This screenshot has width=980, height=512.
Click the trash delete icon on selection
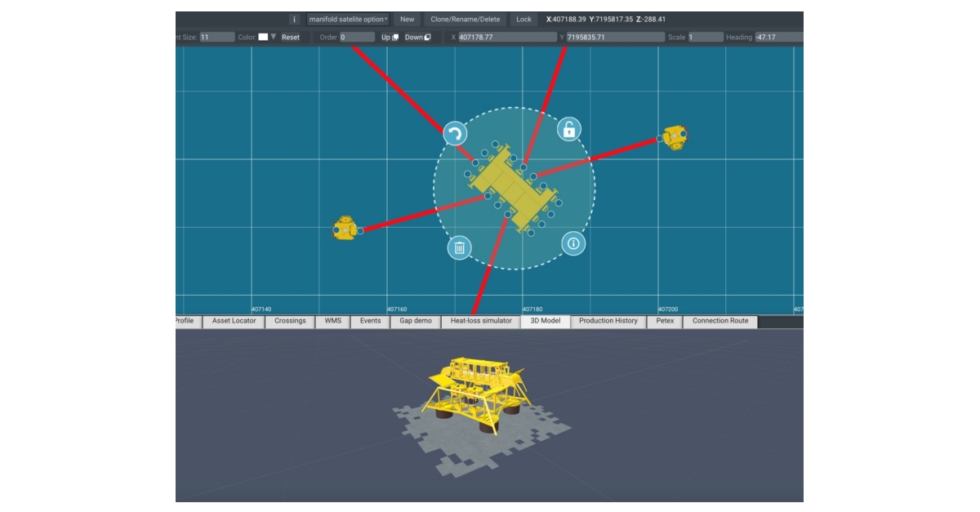click(x=459, y=247)
